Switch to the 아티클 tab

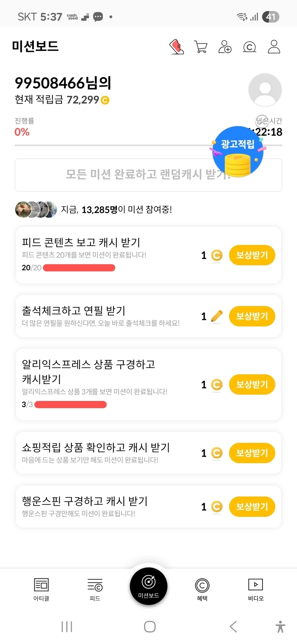click(41, 589)
